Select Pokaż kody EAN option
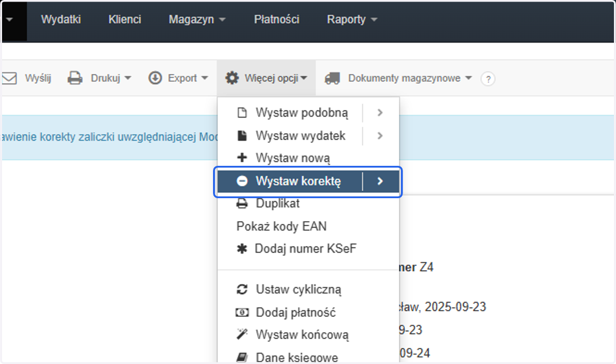Image resolution: width=616 pixels, height=364 pixels. pos(281,226)
